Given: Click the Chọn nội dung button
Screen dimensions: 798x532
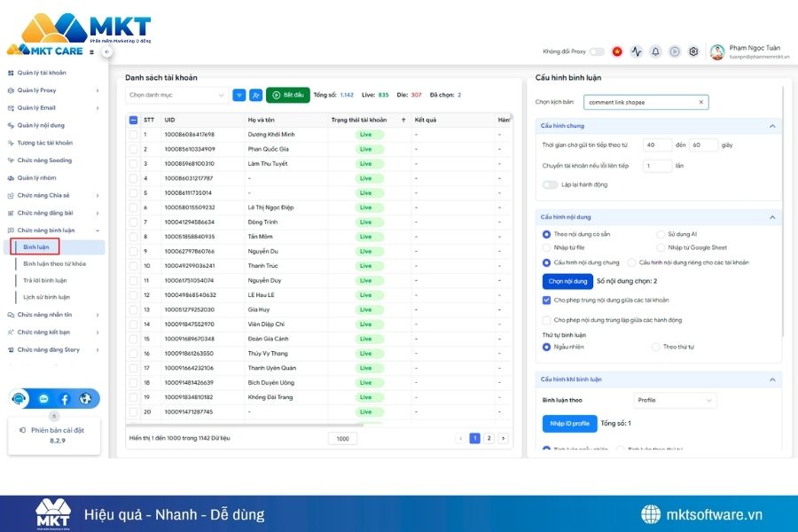Looking at the screenshot, I should click(567, 281).
